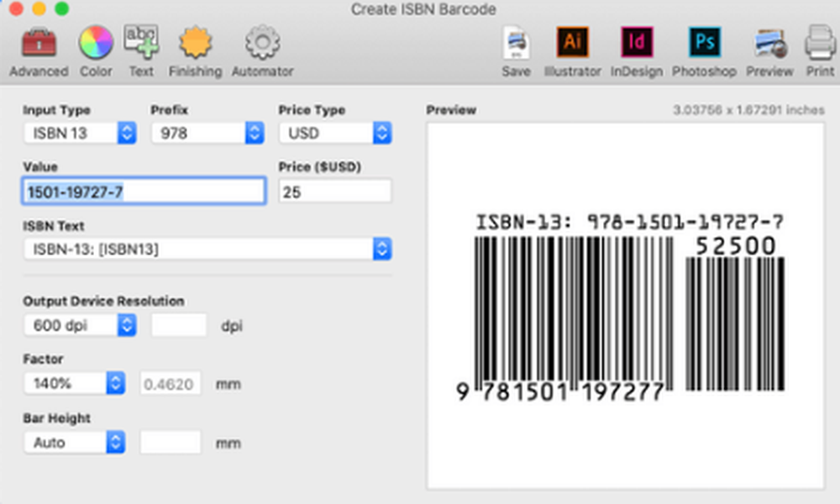Open the Prefix 978 dropdown
Screen dimensions: 840x504
(207, 133)
